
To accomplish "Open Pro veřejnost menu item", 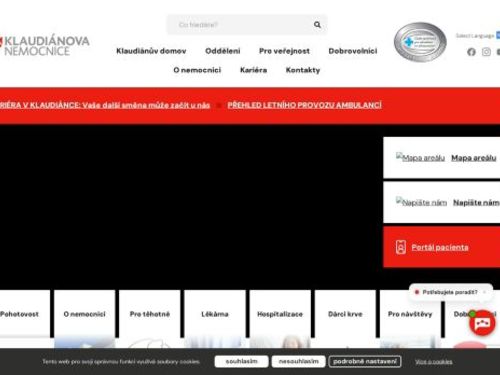I will 284,51.
